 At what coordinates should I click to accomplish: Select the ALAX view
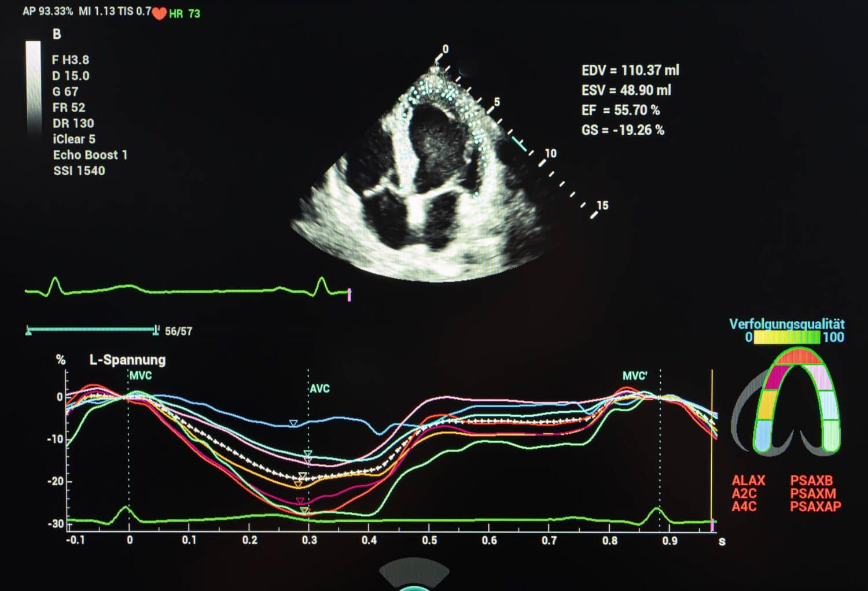pos(748,481)
